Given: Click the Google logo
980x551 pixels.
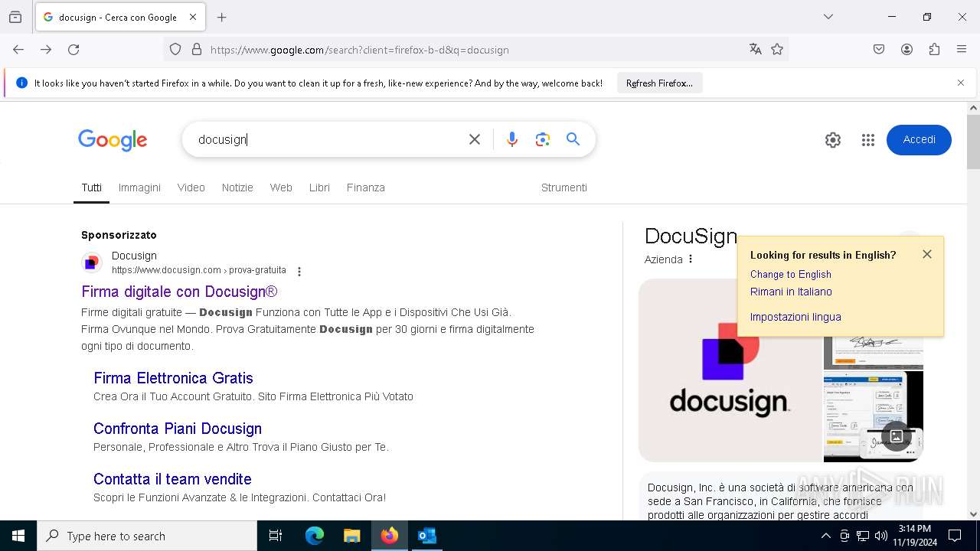Looking at the screenshot, I should 113,140.
